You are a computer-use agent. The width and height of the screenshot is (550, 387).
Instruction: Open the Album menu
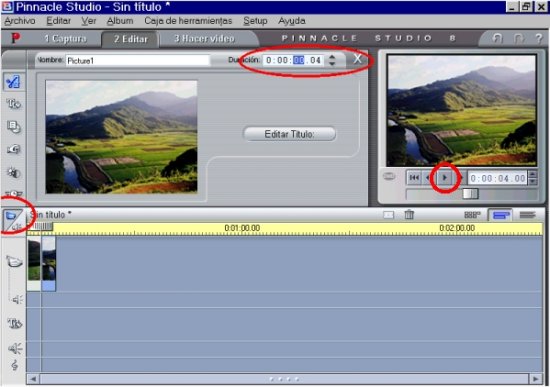(x=120, y=21)
